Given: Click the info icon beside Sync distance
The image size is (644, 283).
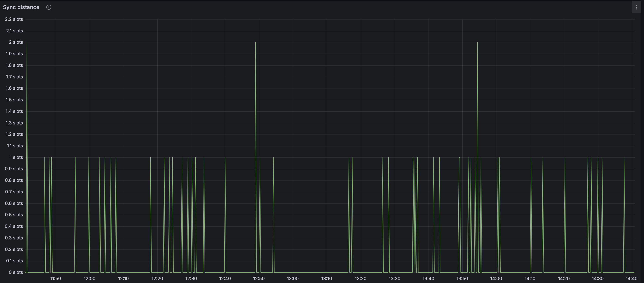Looking at the screenshot, I should coord(49,7).
